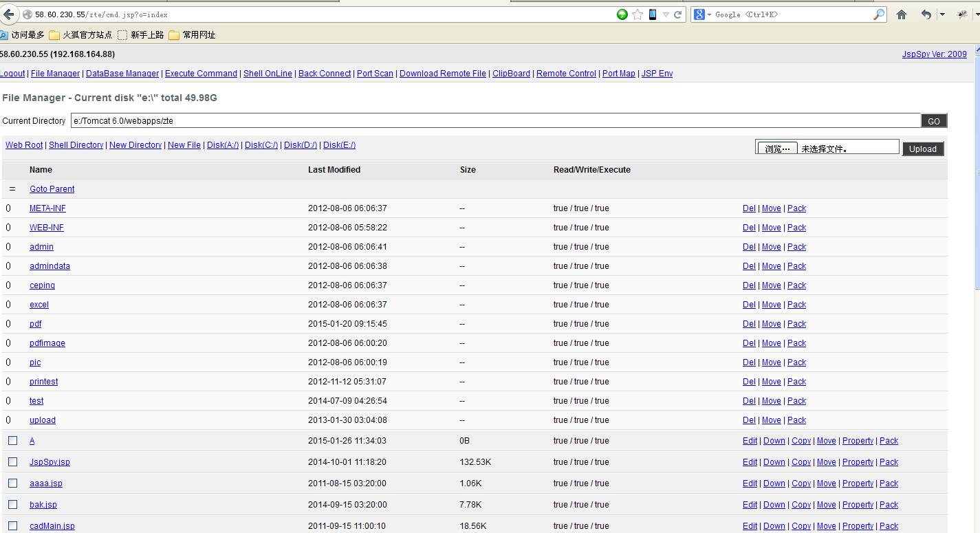Pack the upload folder
This screenshot has height=533, width=980.
[796, 420]
